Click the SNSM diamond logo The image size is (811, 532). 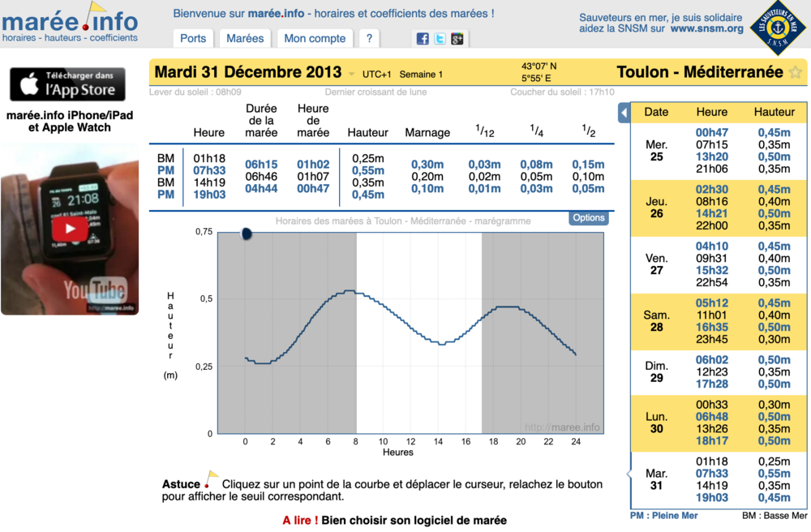click(x=777, y=27)
